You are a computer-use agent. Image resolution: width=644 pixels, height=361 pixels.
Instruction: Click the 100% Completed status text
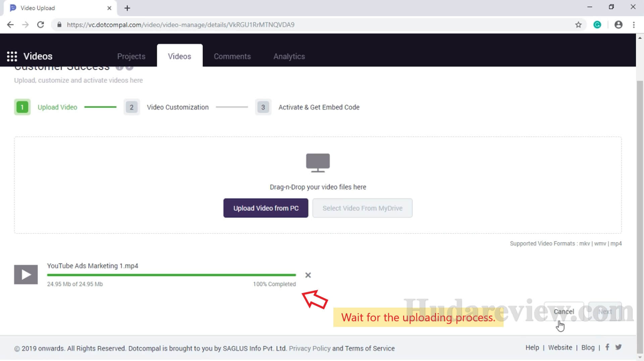click(x=274, y=284)
